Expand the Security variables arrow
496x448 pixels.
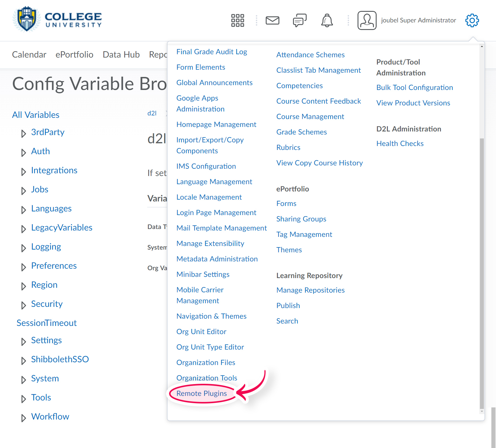click(x=23, y=305)
